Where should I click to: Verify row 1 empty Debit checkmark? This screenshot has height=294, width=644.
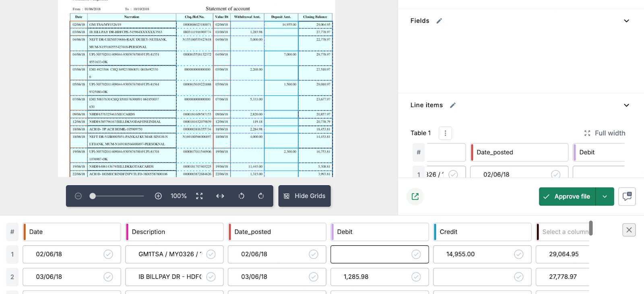coord(416,254)
